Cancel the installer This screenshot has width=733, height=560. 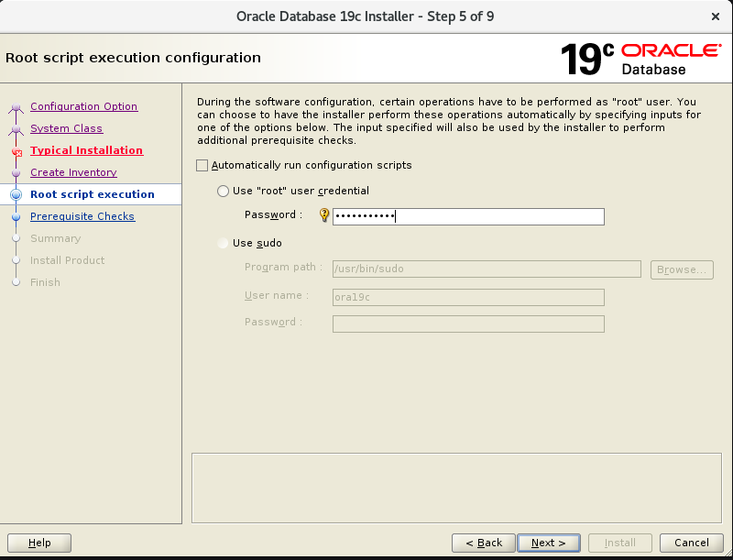pos(692,543)
